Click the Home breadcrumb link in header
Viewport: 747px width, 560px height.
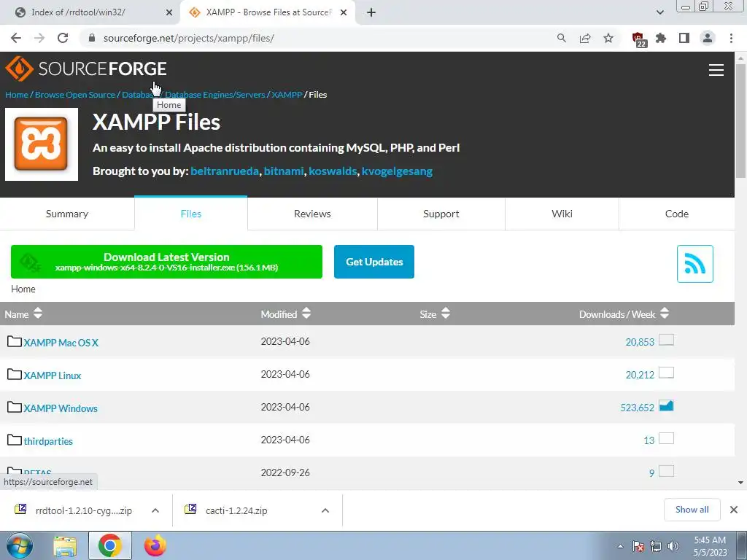tap(17, 95)
